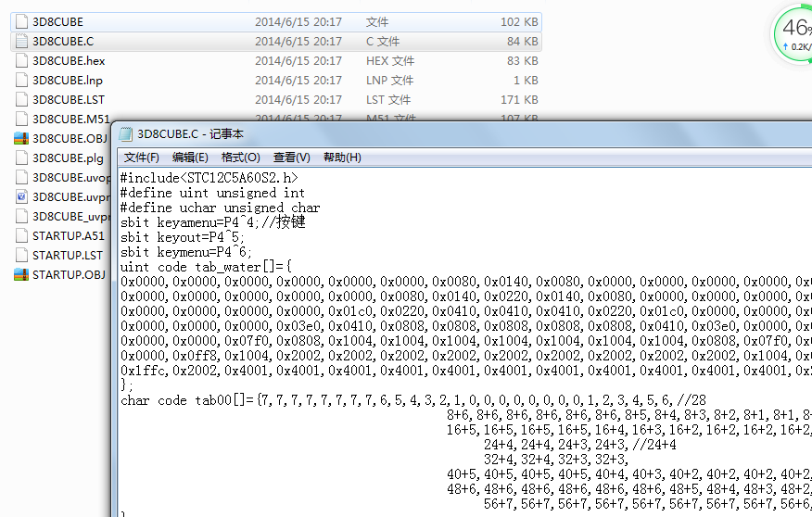Click the Notepad title '3D8CUBE.C - 记事本'
The width and height of the screenshot is (812, 517).
(x=190, y=134)
